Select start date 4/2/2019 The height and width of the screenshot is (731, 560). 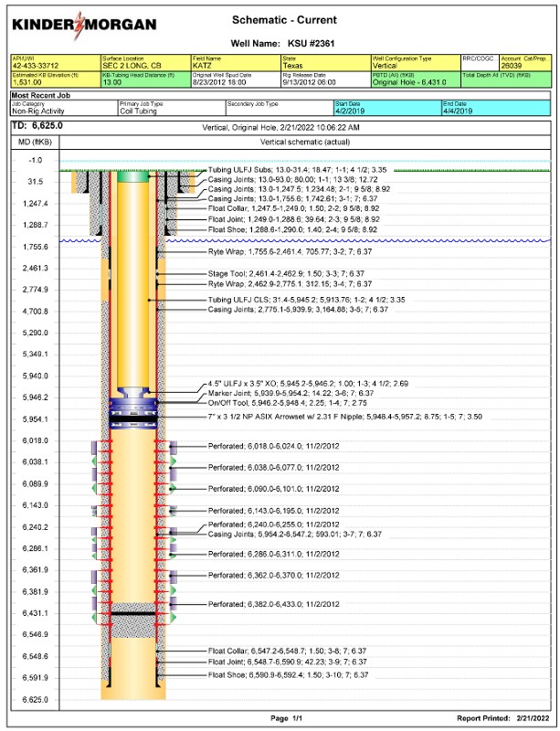coord(350,111)
